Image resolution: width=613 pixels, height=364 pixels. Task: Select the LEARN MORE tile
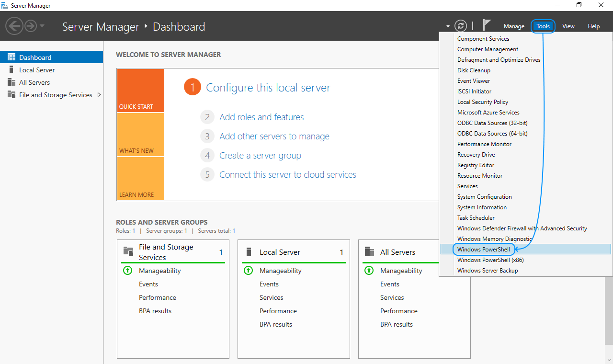tap(140, 179)
